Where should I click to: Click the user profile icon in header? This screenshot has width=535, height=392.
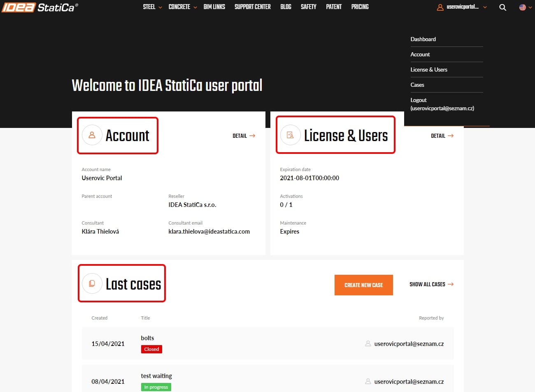pos(440,7)
